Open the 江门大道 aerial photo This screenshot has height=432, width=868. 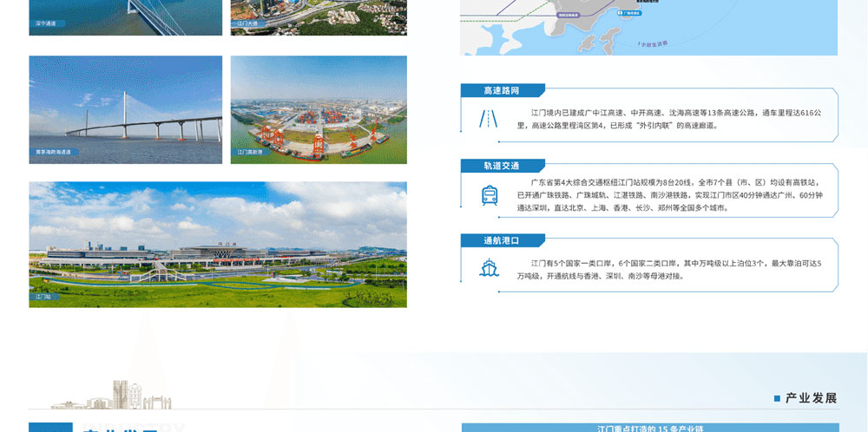(x=319, y=17)
